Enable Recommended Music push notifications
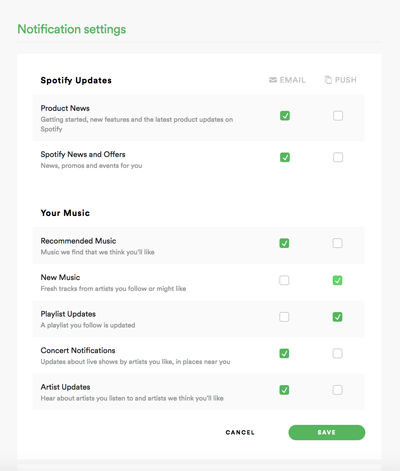The width and height of the screenshot is (400, 471). pyautogui.click(x=337, y=243)
